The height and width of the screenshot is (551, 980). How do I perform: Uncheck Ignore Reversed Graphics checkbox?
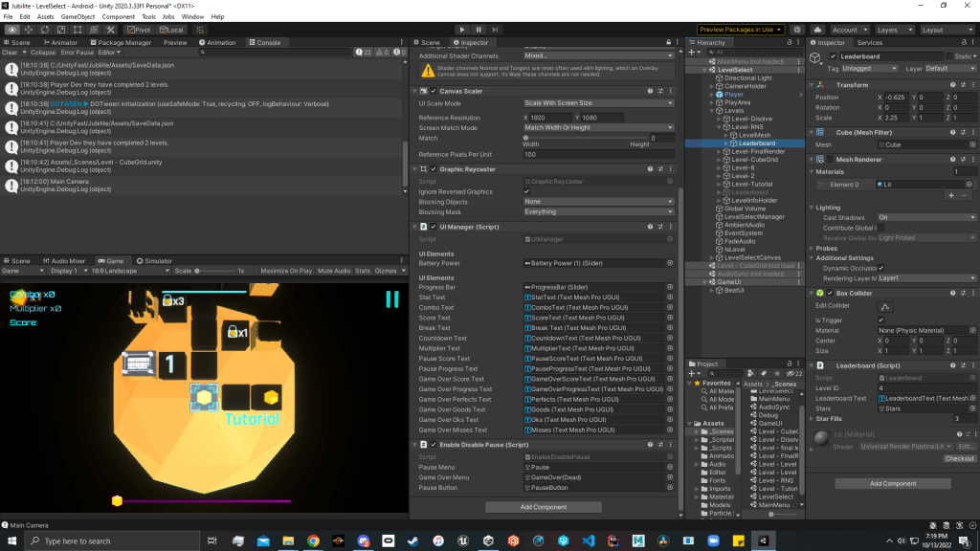pos(526,191)
